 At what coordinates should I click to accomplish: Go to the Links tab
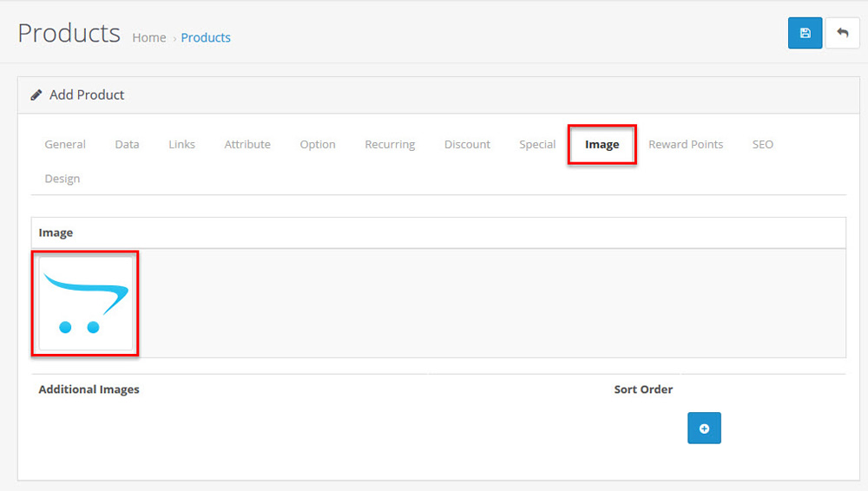[181, 145]
